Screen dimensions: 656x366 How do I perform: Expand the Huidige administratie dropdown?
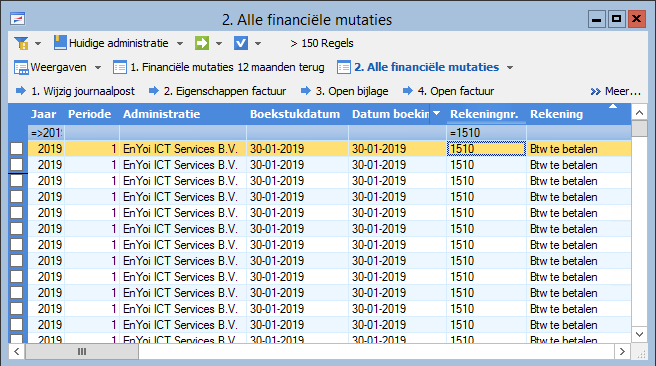(x=180, y=44)
